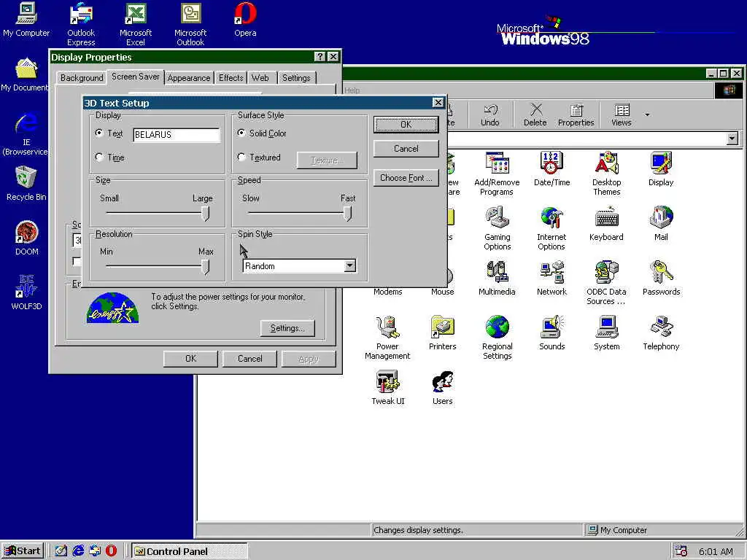Screen dimensions: 747x560
Task: Click the Display Properties help question button
Action: 320,57
